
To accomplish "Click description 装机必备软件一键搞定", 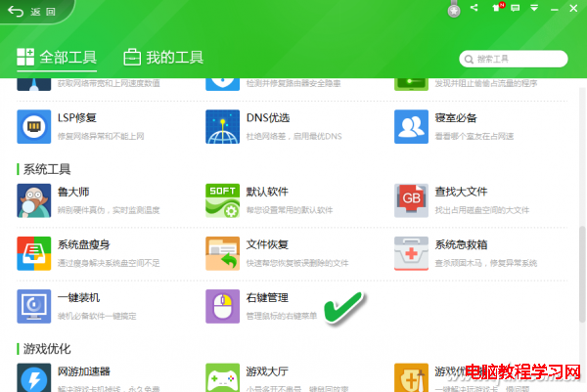I will click(x=97, y=316).
